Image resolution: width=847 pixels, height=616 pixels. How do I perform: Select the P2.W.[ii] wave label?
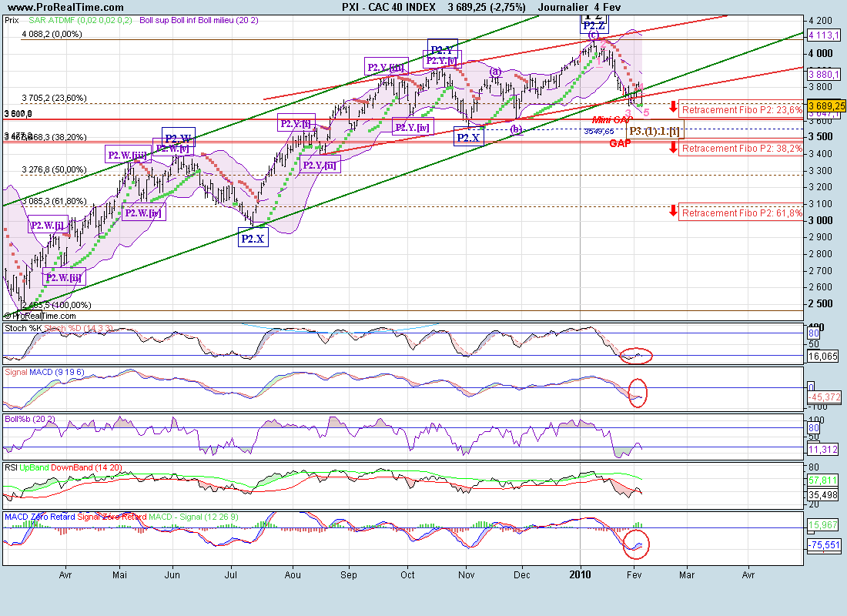(64, 278)
